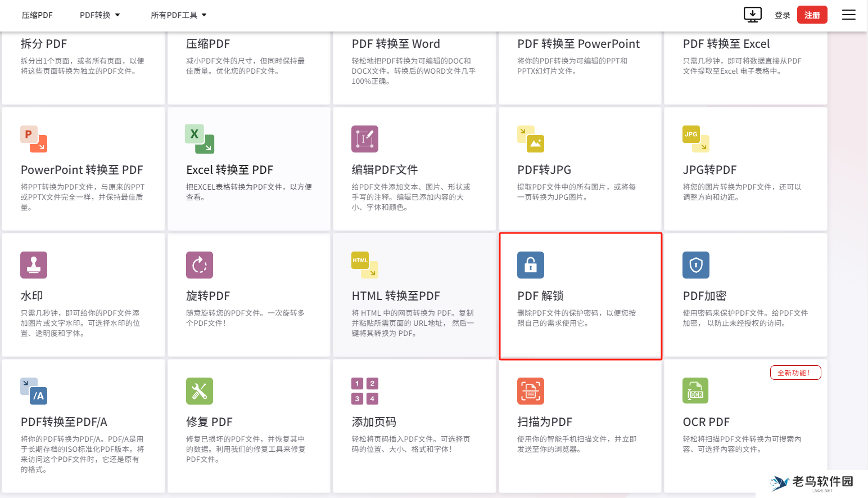Open the 扫描为PDF title
Viewport: 868px width, 498px height.
(545, 422)
